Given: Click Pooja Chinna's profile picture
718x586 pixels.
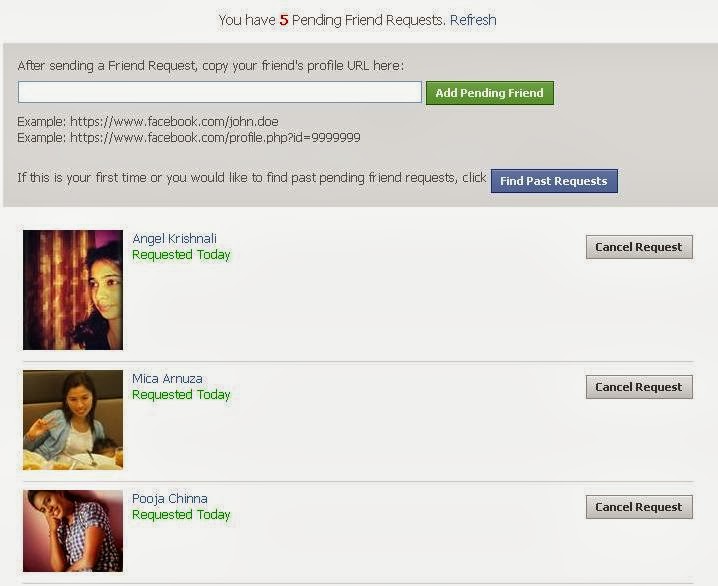Looking at the screenshot, I should click(73, 531).
